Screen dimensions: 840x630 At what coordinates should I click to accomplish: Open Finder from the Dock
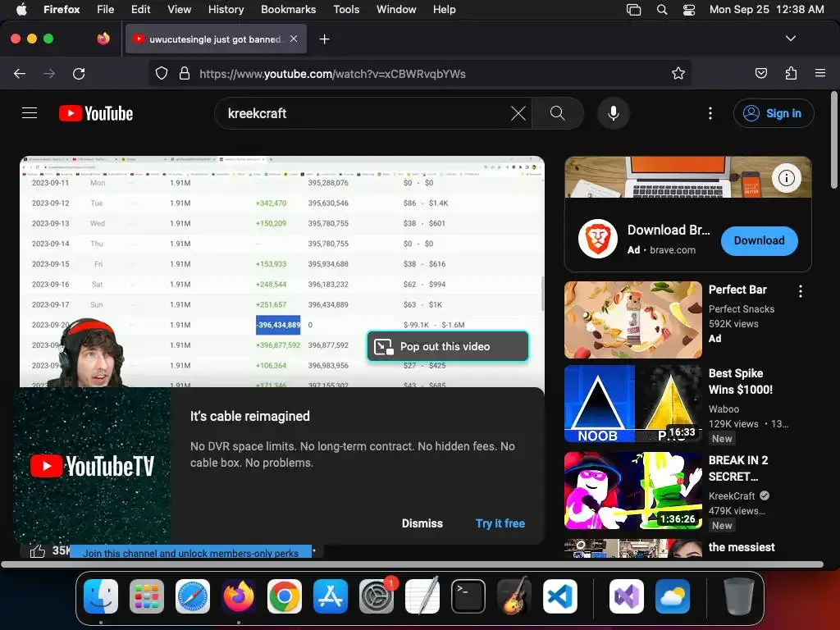pos(101,596)
